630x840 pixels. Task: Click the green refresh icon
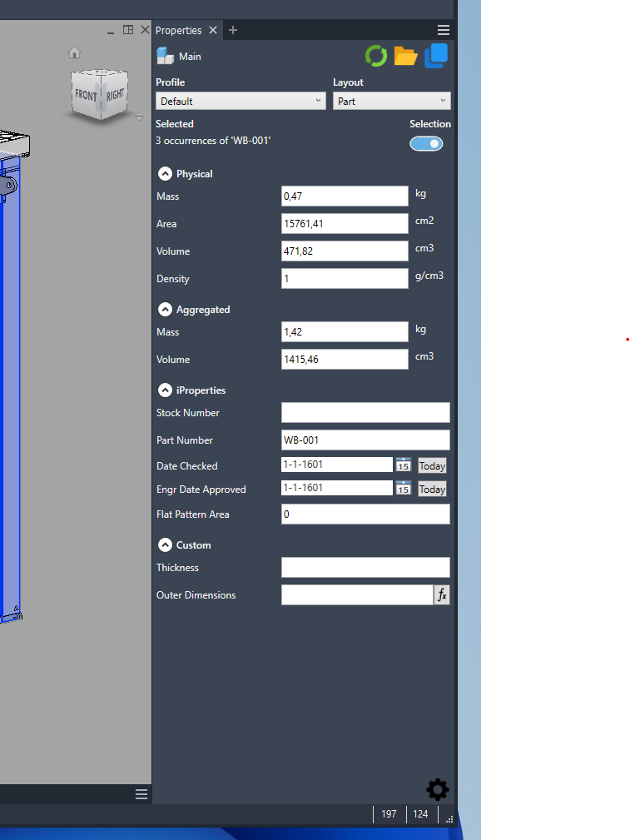[x=376, y=56]
